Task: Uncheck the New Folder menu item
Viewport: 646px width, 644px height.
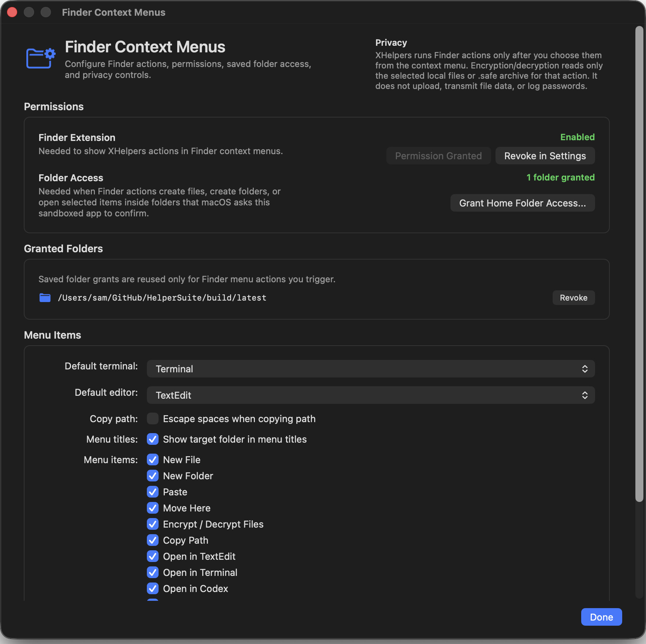Action: click(153, 476)
